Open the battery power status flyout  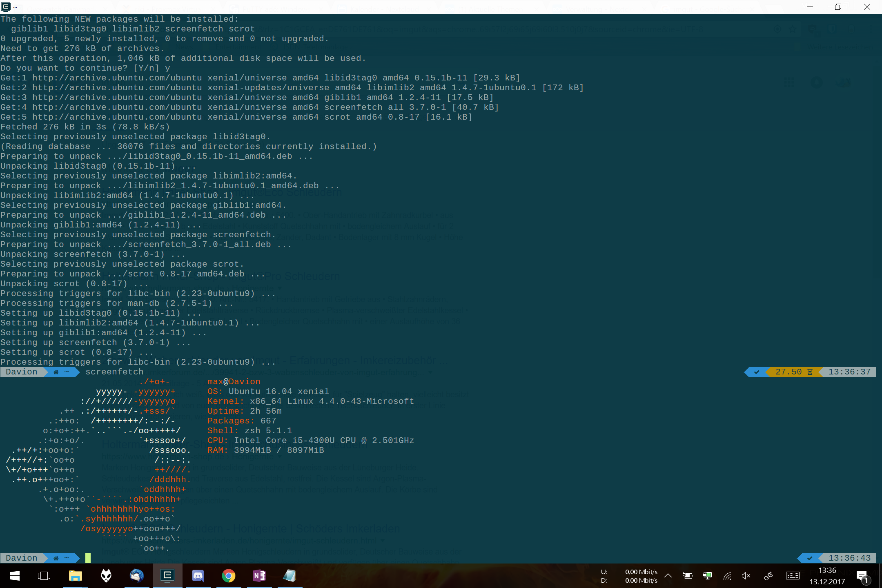(688, 576)
